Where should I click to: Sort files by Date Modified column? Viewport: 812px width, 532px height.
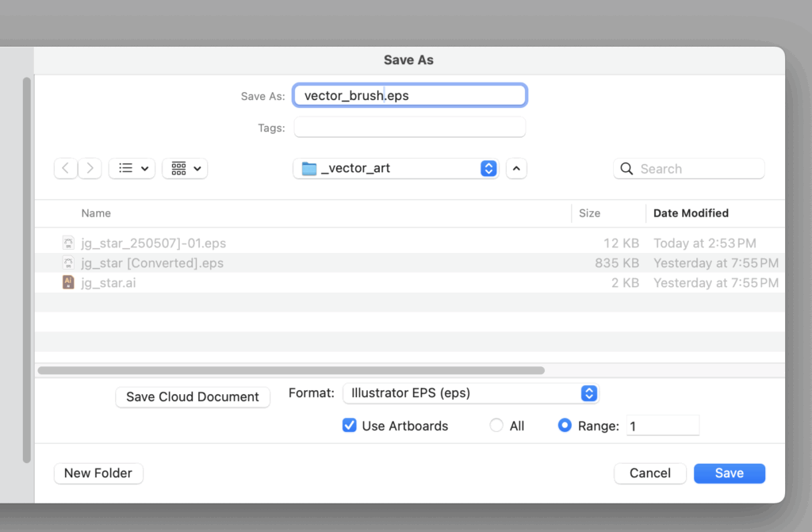point(690,213)
